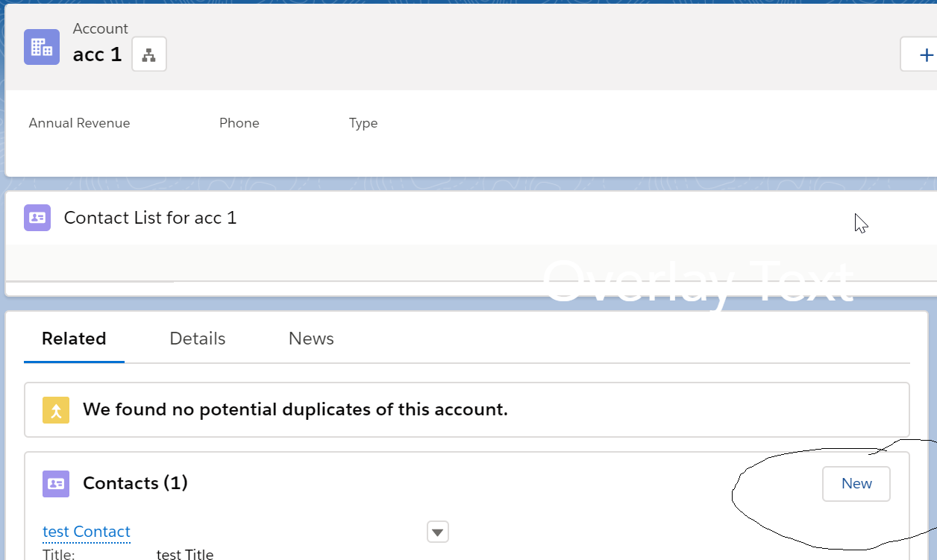937x560 pixels.
Task: Click the Contact List for acc 1 title
Action: click(x=150, y=218)
